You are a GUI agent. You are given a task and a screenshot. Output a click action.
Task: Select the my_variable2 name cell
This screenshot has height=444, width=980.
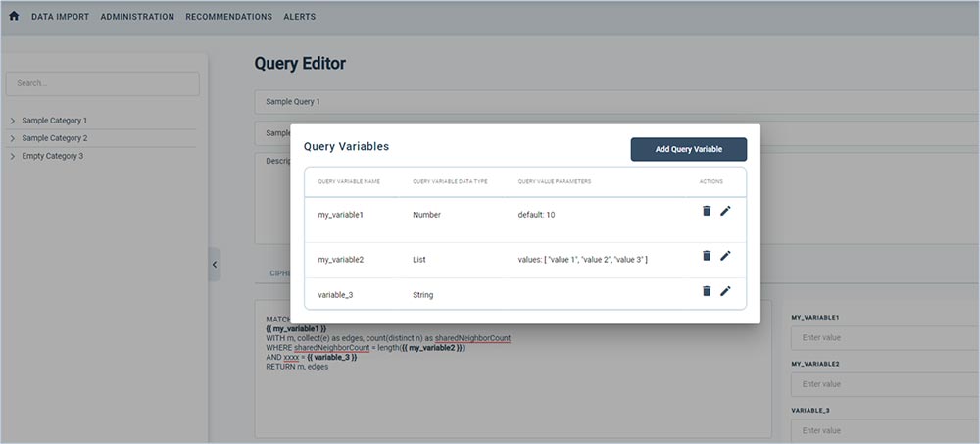pos(341,259)
